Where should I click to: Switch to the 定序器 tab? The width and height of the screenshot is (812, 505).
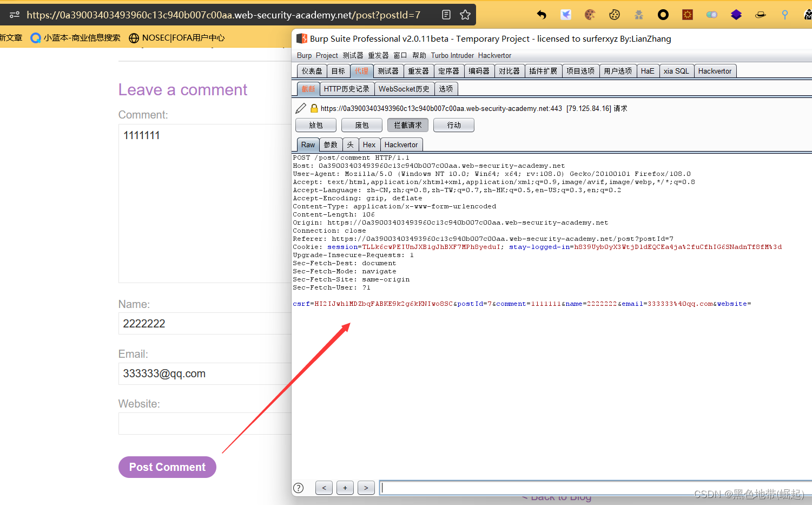(448, 71)
